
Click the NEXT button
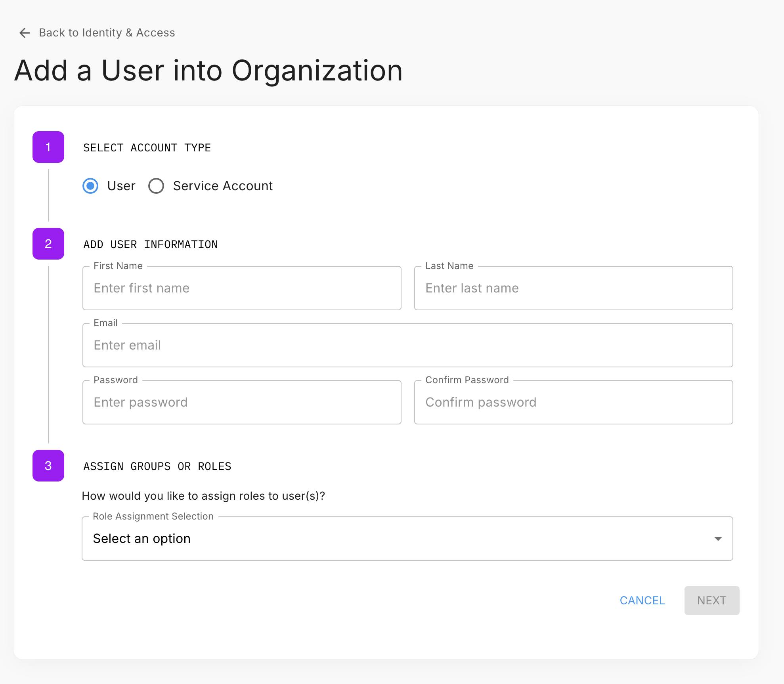click(x=711, y=600)
